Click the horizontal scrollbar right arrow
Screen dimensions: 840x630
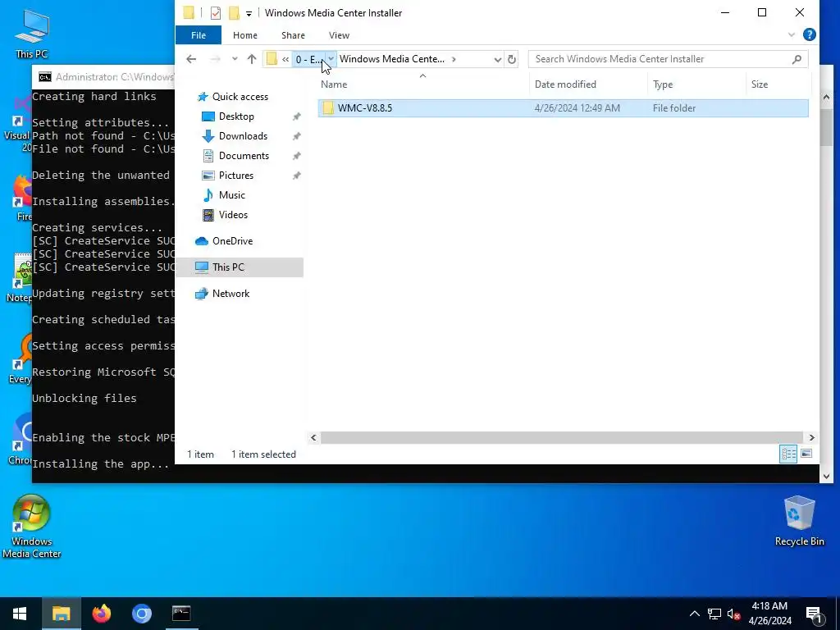(x=811, y=438)
